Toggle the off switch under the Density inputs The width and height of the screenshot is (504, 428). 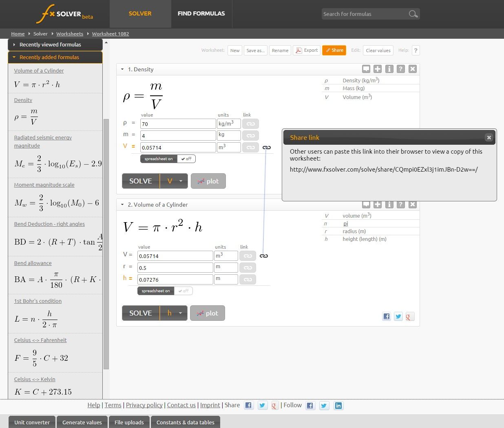click(186, 159)
